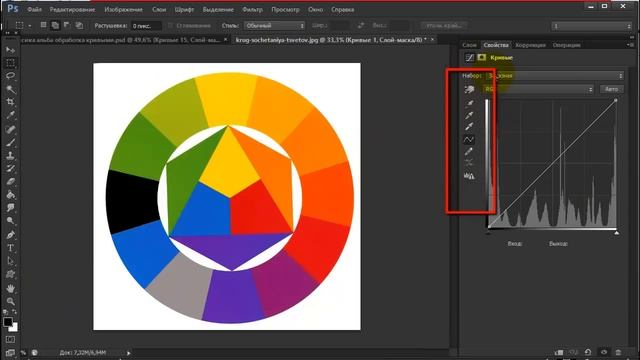Switch to the Коррекция panel tab
Screen dimensions: 640x360
pos(530,45)
